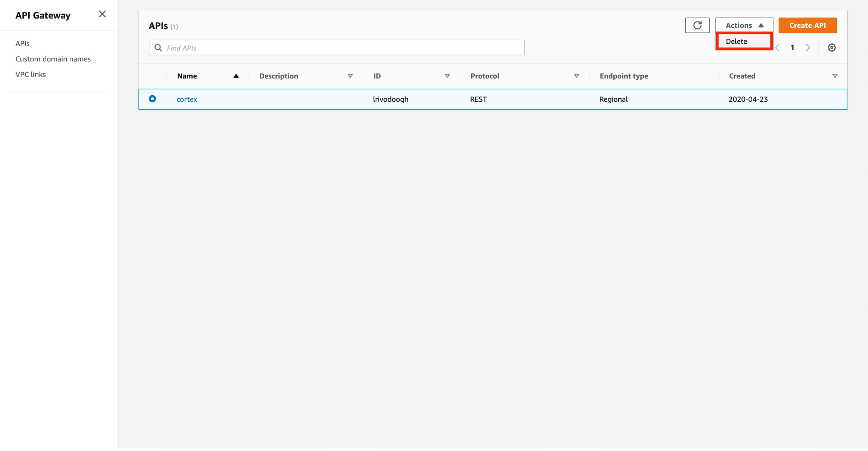The image size is (868, 451).
Task: Collapse the Actions dropdown menu
Action: click(x=744, y=25)
